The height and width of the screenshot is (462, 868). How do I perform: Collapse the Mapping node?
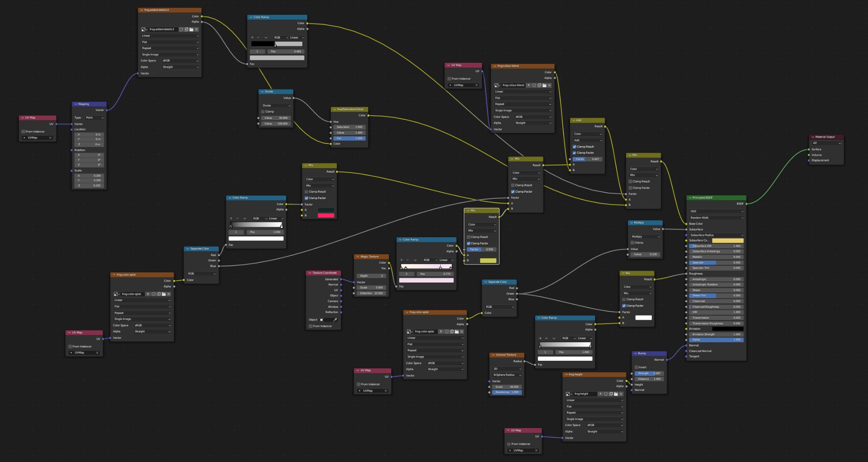75,104
